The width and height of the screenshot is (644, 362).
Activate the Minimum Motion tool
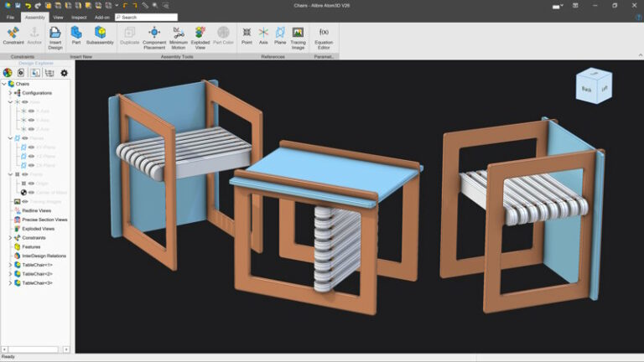pyautogui.click(x=179, y=38)
